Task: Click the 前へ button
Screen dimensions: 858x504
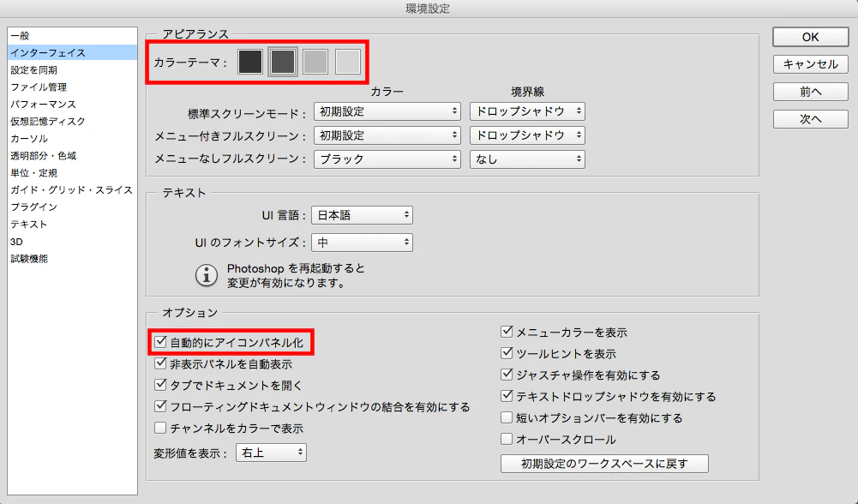Action: (x=810, y=92)
